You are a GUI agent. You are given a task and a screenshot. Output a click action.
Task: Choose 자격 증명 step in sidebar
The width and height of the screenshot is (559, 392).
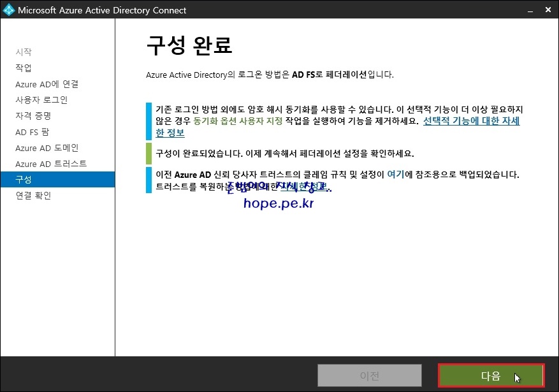tap(33, 116)
